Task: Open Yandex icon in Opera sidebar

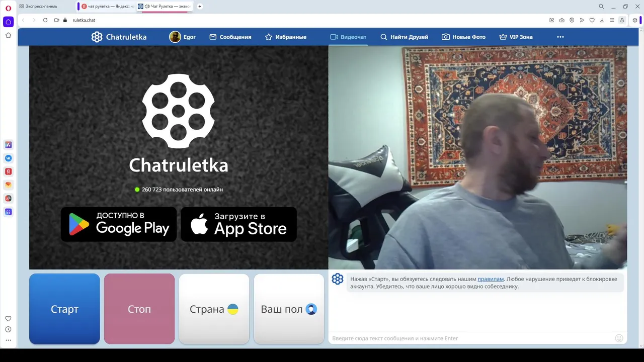Action: tap(8, 171)
